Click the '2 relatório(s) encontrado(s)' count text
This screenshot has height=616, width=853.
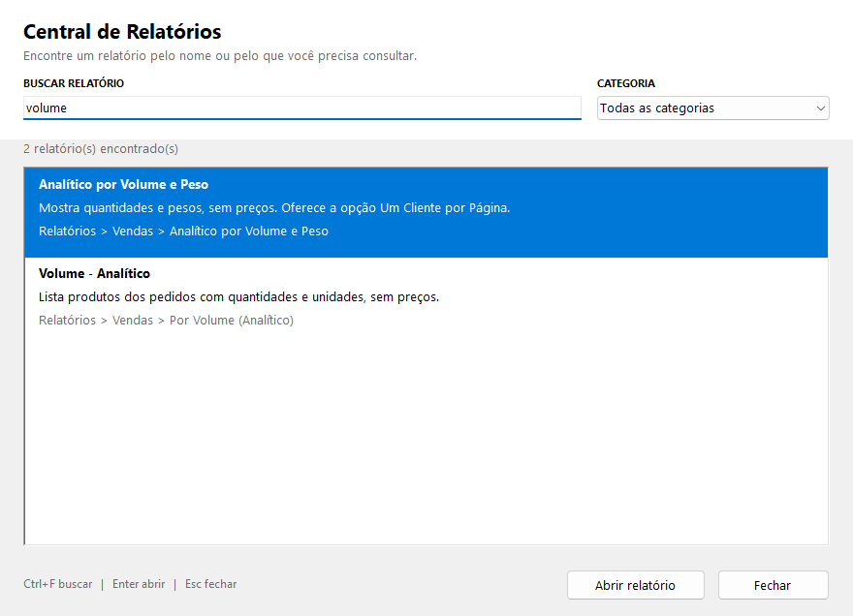(x=101, y=149)
